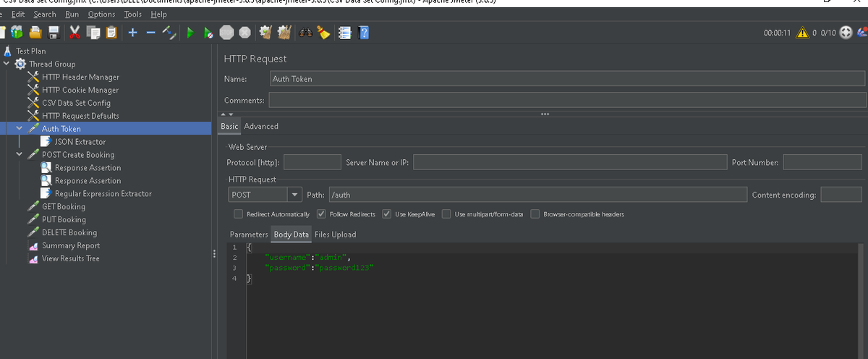Click the Server Name or IP field
Image resolution: width=868 pixels, height=359 pixels.
(x=569, y=162)
